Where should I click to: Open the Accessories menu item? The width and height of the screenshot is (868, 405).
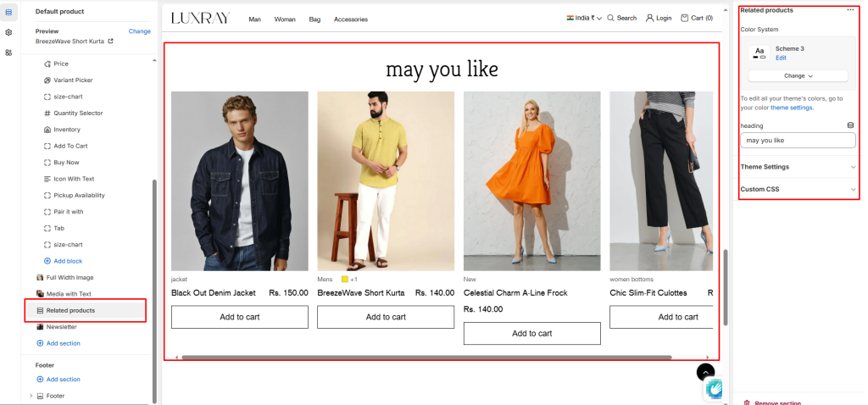[350, 19]
